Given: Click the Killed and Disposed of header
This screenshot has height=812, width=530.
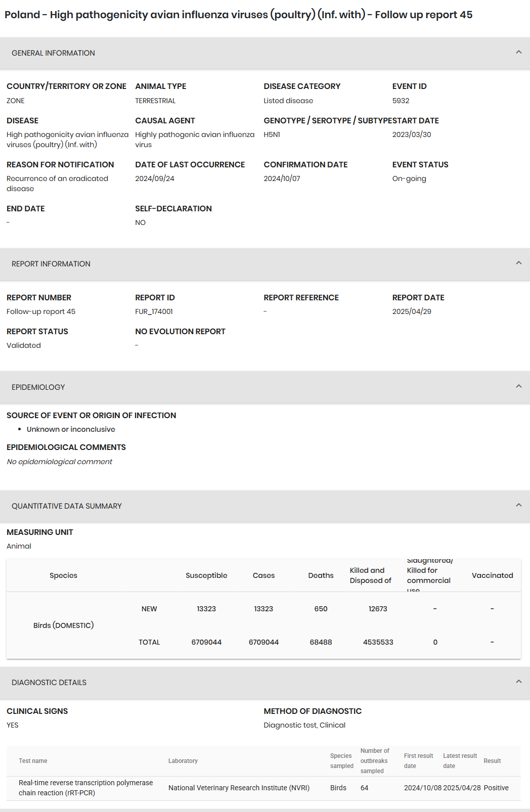Looking at the screenshot, I should coord(371,575).
